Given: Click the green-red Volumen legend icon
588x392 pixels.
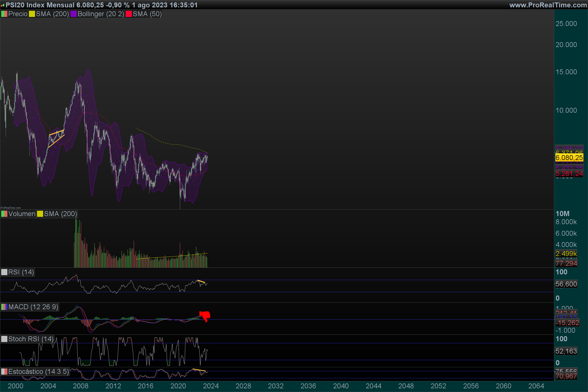Looking at the screenshot, I should [4, 214].
